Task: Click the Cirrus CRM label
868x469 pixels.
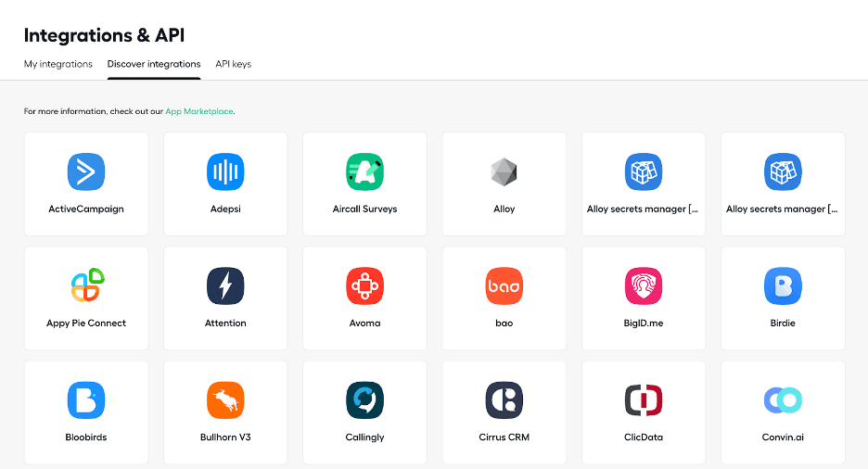Action: coord(504,437)
